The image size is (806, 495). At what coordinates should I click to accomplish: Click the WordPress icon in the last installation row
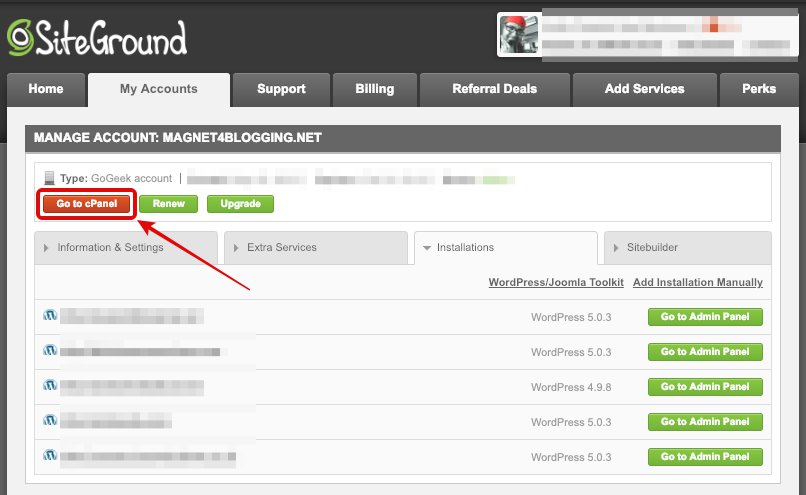pos(50,455)
